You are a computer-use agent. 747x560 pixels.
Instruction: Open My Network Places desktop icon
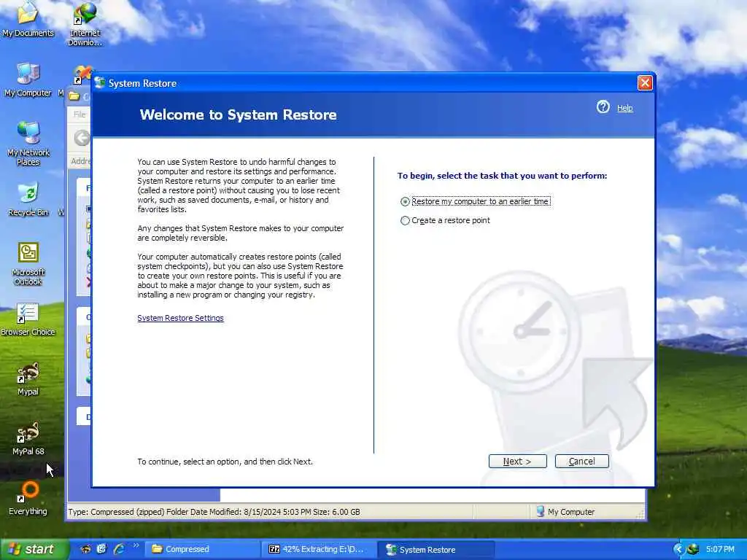[28, 144]
